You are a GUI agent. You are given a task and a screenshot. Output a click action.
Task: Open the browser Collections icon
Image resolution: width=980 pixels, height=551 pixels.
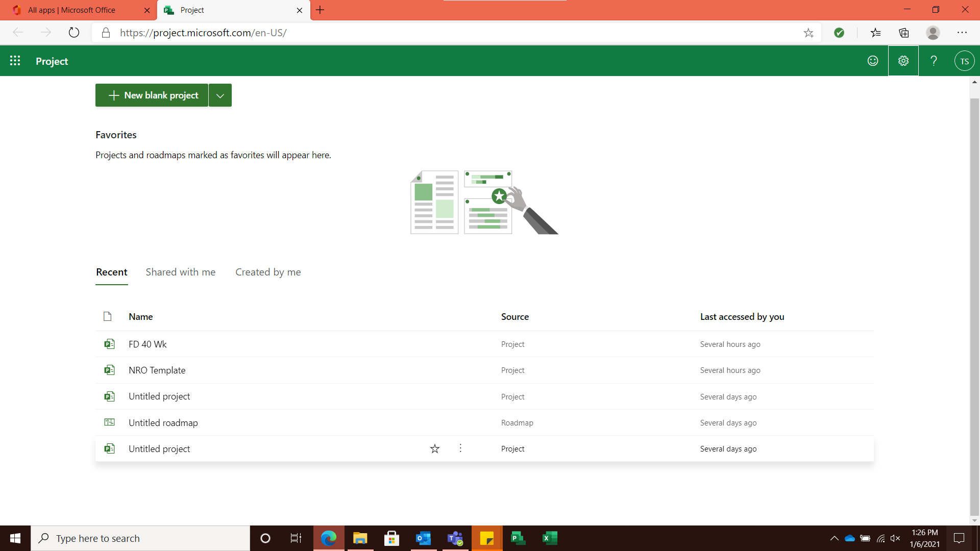pos(904,33)
